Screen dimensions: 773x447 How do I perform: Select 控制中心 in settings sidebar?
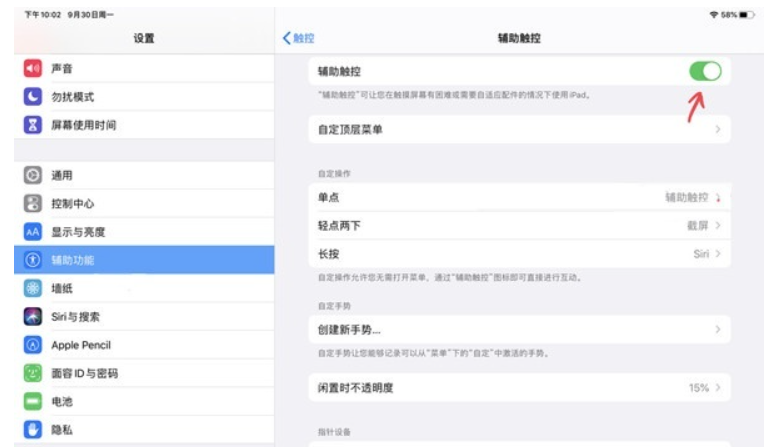click(144, 203)
